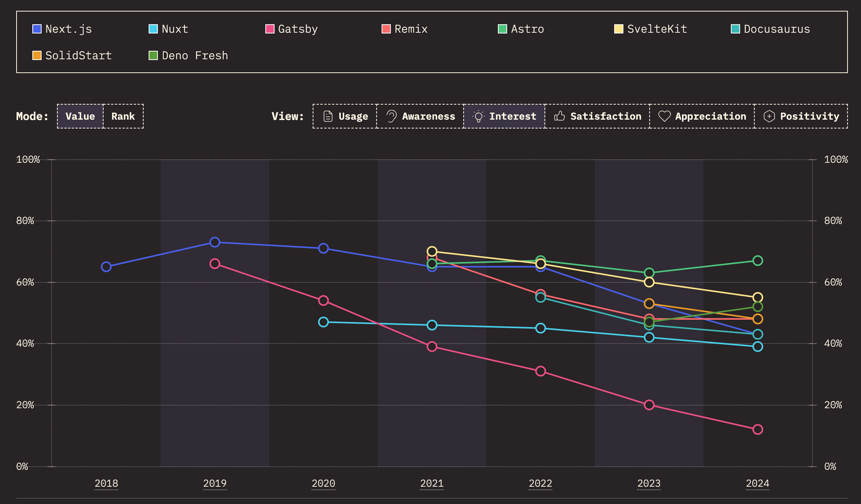Screen dimensions: 861x504
Task: Click the Satisfaction thumbs-up icon
Action: tap(559, 116)
